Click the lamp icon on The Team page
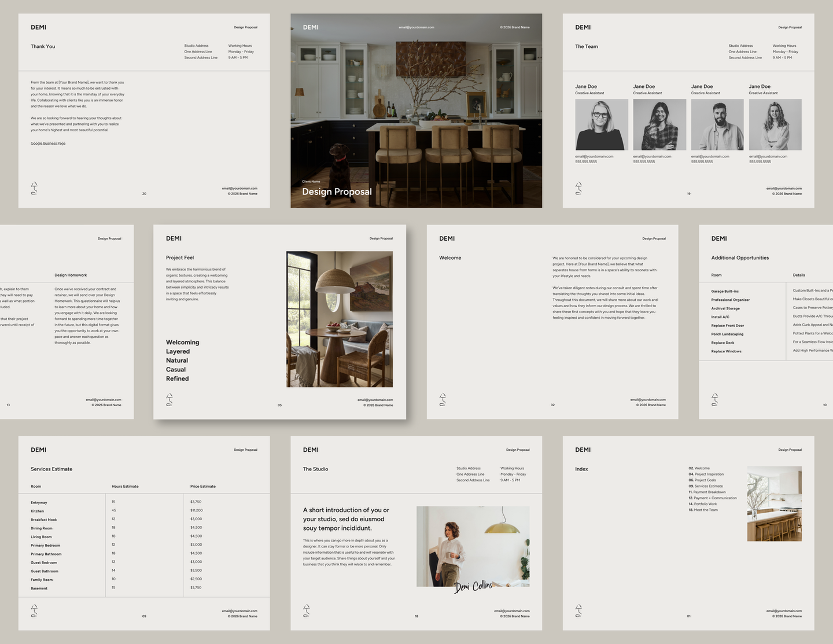 pos(578,188)
